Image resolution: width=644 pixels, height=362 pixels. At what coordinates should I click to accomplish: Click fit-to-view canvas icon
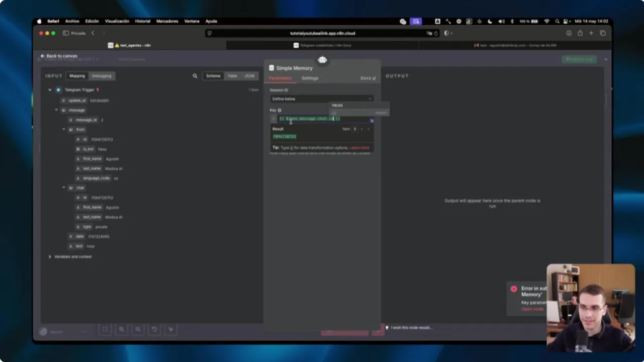point(105,329)
